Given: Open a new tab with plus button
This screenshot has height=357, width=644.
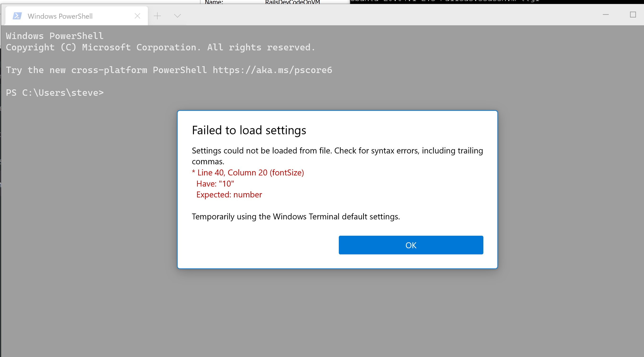Looking at the screenshot, I should (x=157, y=16).
